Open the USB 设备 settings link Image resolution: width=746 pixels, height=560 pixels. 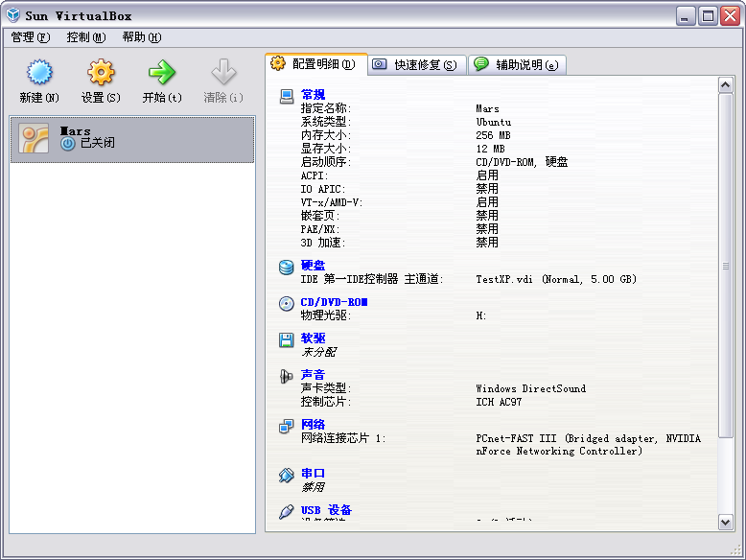[x=326, y=510]
